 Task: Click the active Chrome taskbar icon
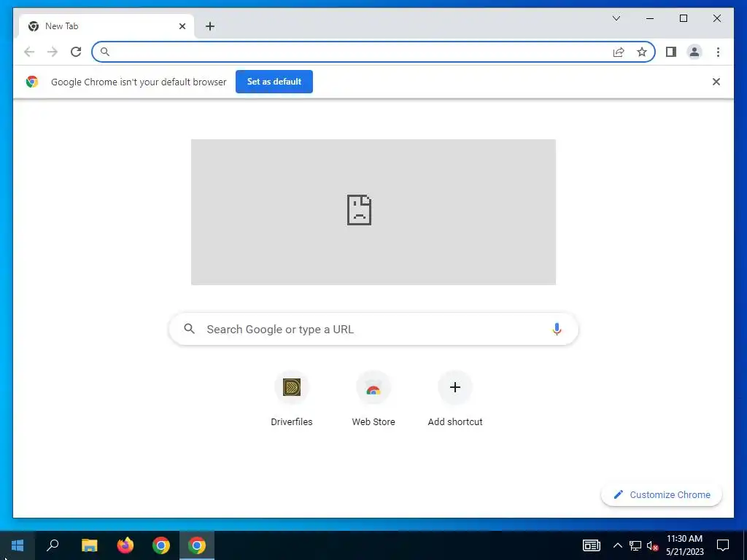click(x=197, y=545)
